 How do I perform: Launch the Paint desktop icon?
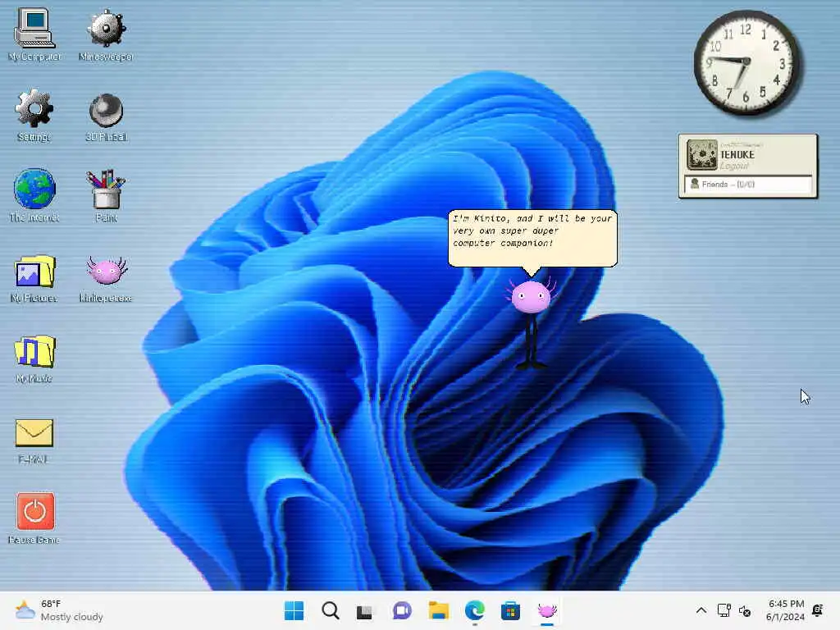106,195
